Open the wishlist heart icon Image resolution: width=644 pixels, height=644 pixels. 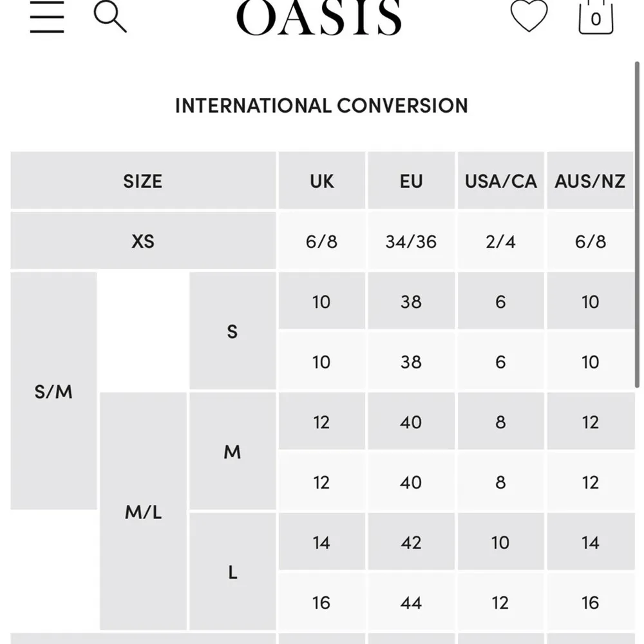pos(529,17)
